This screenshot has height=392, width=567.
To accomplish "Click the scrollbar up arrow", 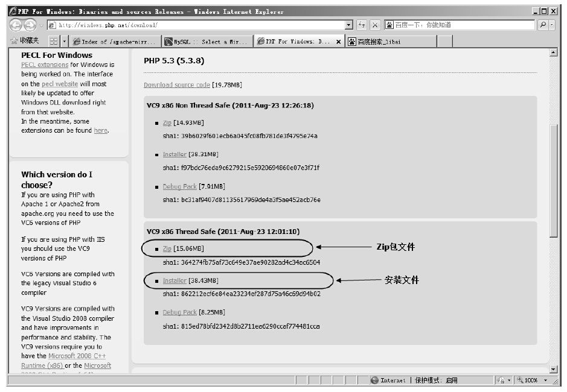I will pos(553,52).
